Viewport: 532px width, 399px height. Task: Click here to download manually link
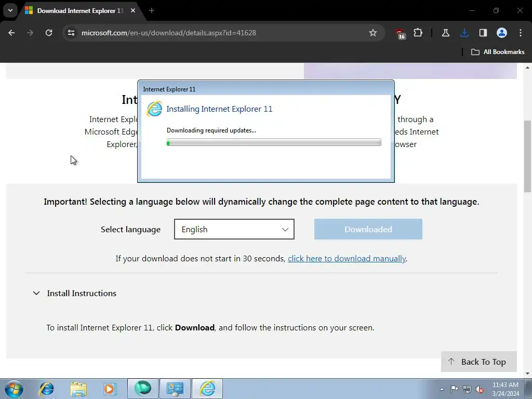(347, 259)
